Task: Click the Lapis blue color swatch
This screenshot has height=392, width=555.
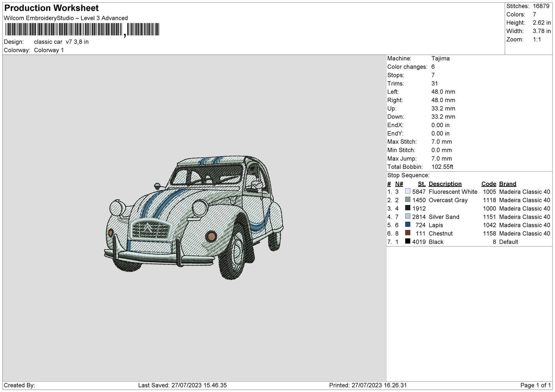Action: click(408, 225)
